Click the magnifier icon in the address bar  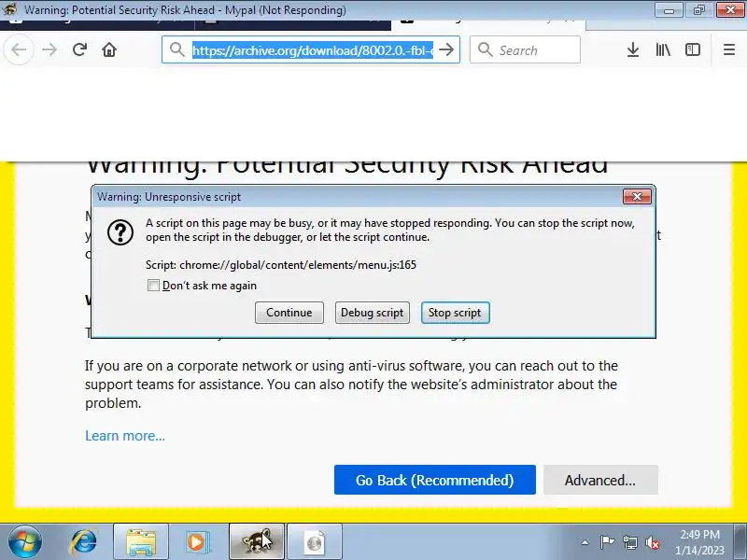177,49
